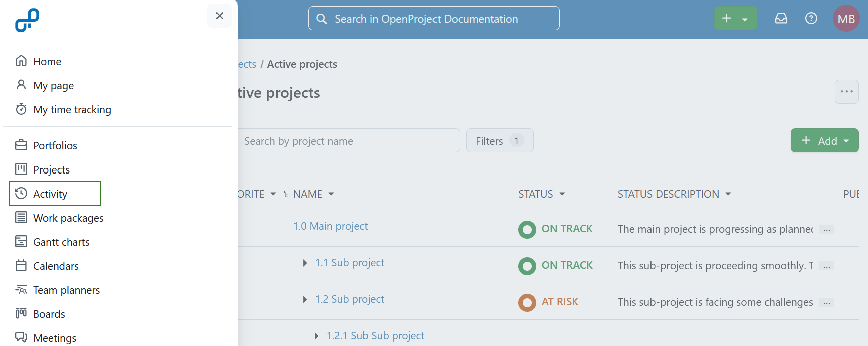Select Activity in the sidebar menu
Viewport: 868px width, 346px height.
[50, 194]
